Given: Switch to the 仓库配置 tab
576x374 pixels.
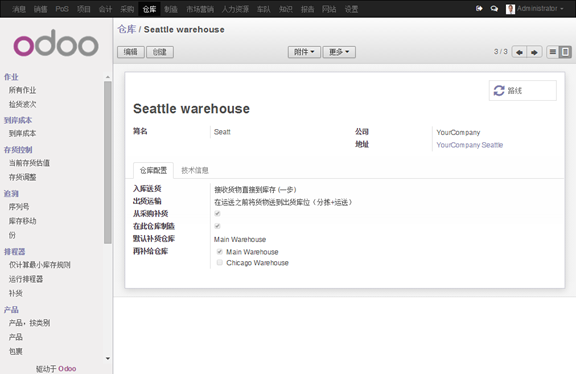Looking at the screenshot, I should click(x=153, y=170).
